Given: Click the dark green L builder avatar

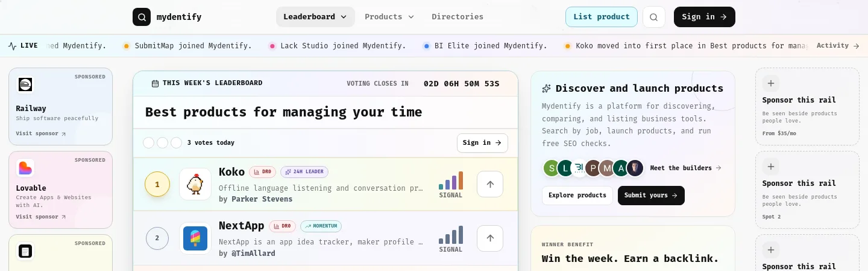Looking at the screenshot, I should point(565,168).
